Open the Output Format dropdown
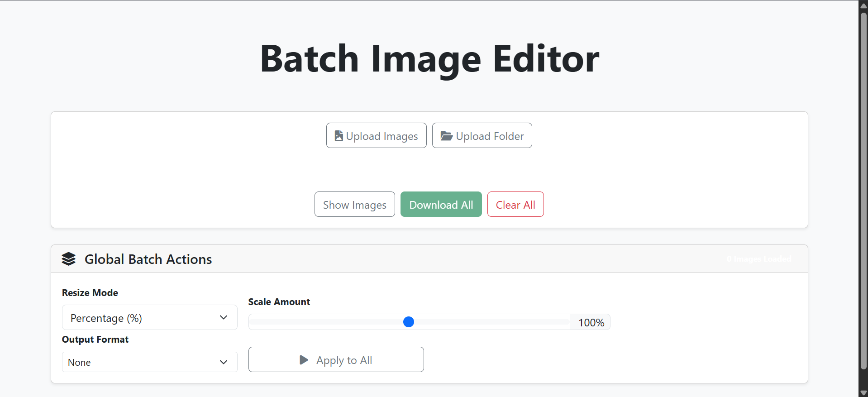 149,362
